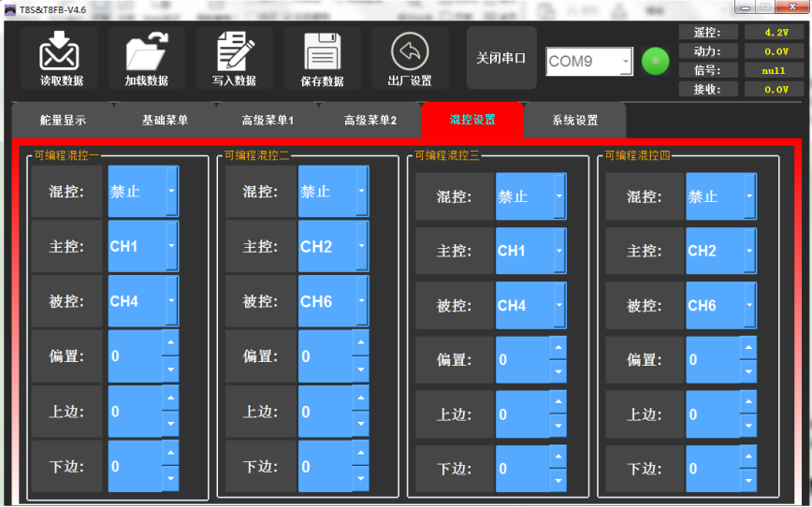Screen dimensions: 812x507
Task: Click the green connection status indicator
Action: tap(656, 62)
